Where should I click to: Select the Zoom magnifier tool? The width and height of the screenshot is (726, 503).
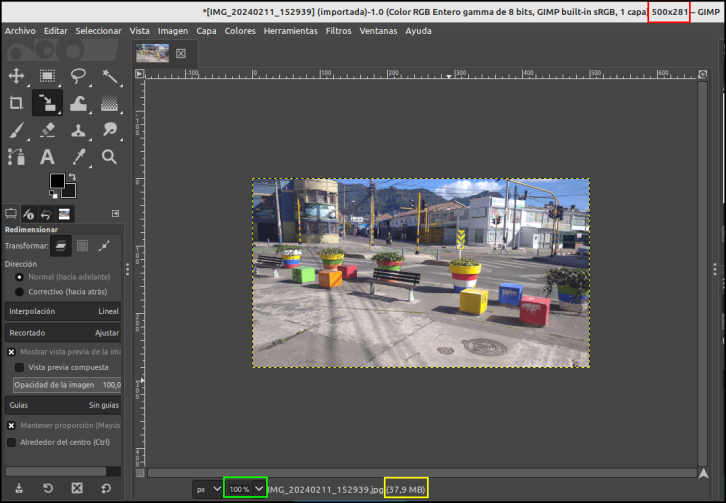(110, 157)
